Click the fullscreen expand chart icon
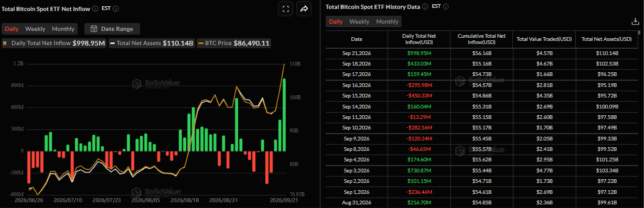 coord(285,8)
